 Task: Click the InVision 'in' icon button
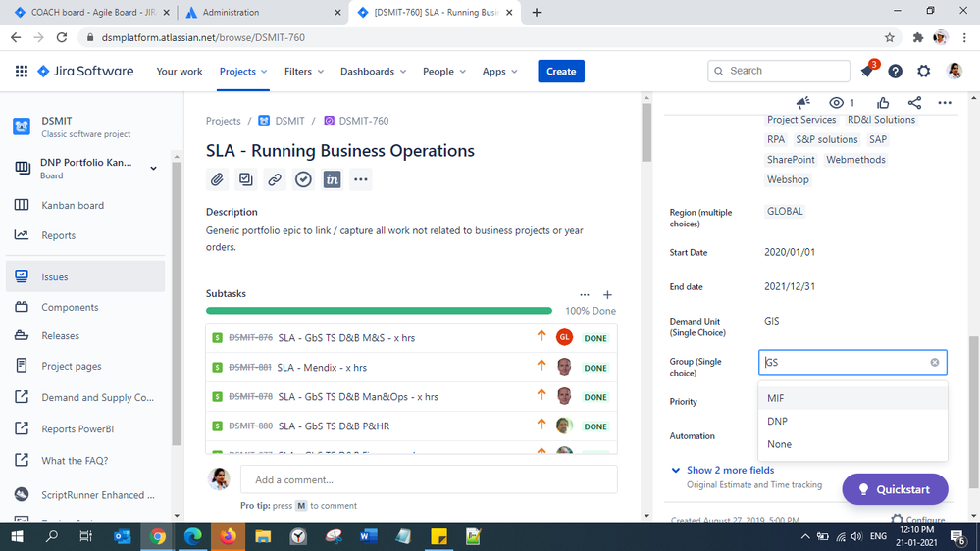332,179
